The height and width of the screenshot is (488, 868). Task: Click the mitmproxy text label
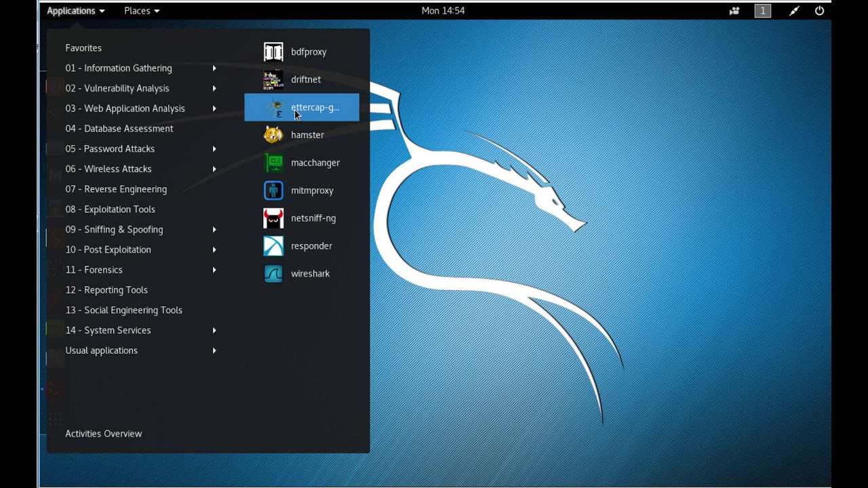tap(312, 190)
